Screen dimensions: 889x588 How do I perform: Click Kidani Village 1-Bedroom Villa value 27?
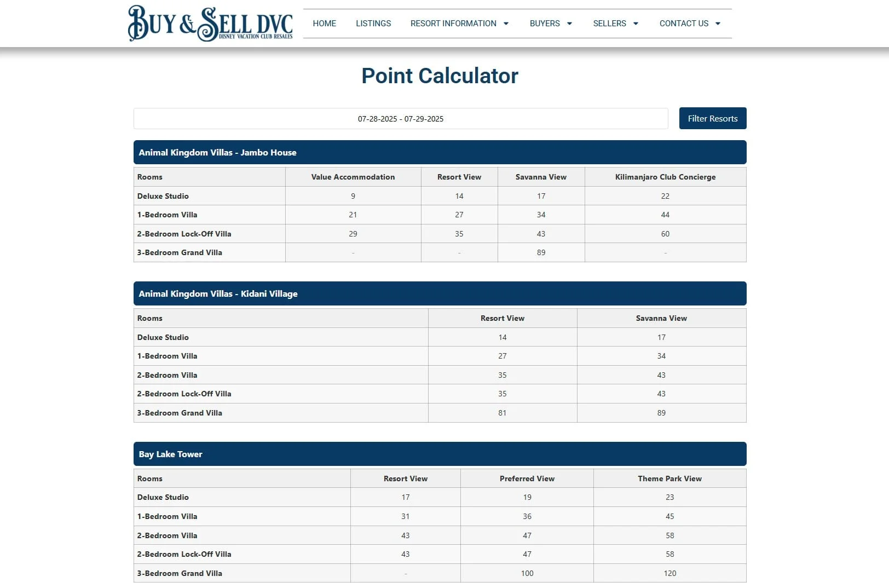(x=503, y=356)
